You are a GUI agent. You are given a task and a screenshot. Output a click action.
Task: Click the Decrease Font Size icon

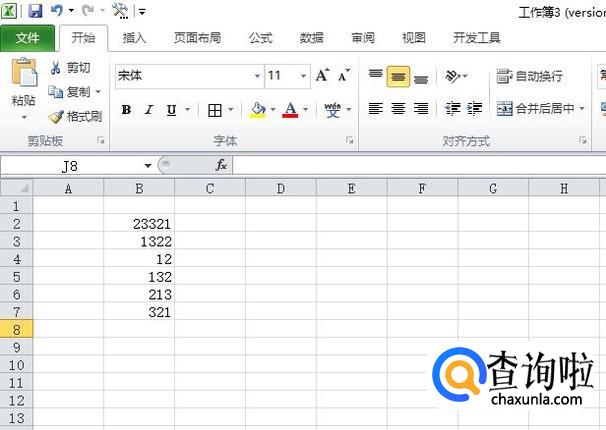(344, 75)
